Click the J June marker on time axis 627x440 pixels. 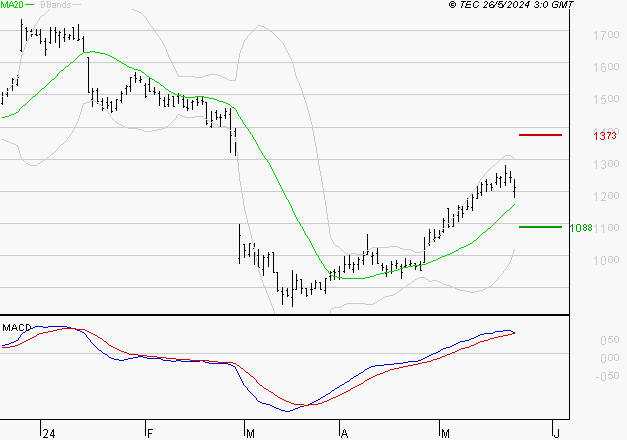(x=556, y=434)
